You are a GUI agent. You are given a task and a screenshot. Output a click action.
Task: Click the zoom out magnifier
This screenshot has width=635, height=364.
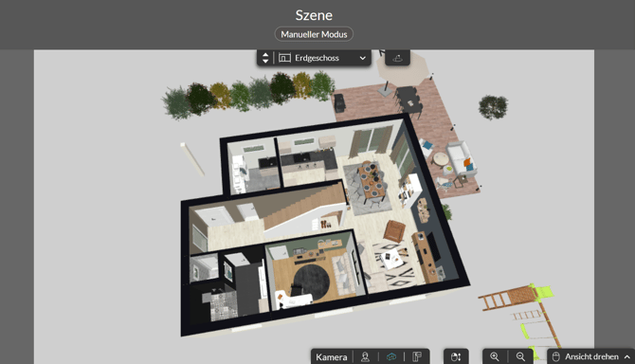click(x=521, y=356)
